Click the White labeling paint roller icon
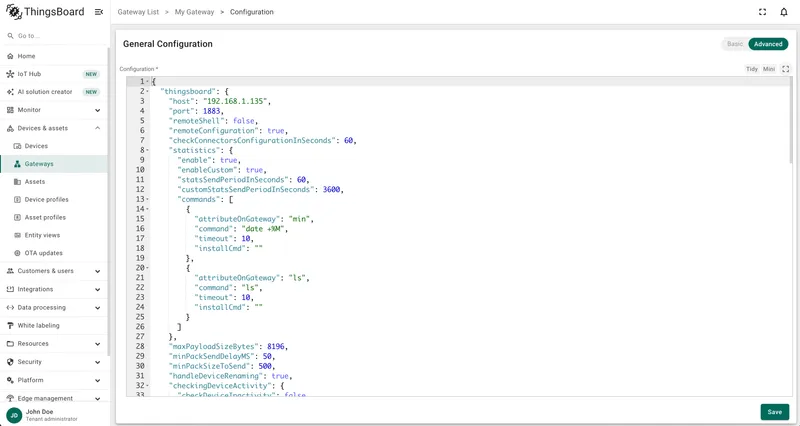 [10, 325]
